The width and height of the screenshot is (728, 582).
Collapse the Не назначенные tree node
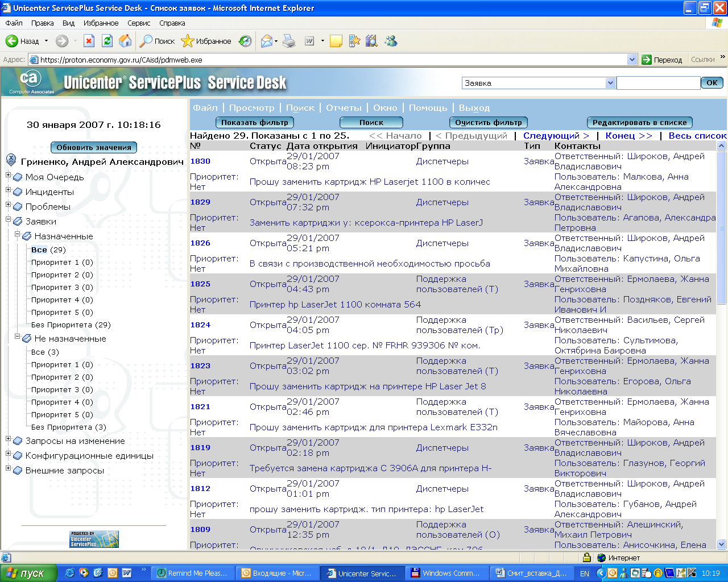point(18,336)
